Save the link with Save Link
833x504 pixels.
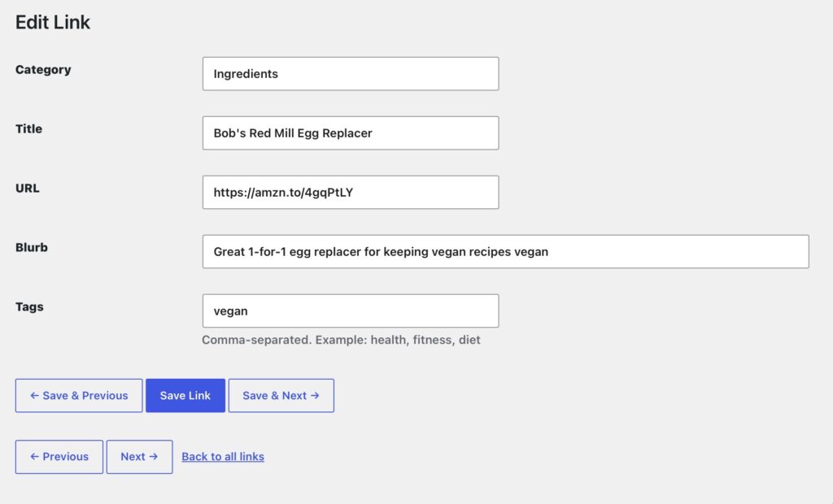point(185,396)
